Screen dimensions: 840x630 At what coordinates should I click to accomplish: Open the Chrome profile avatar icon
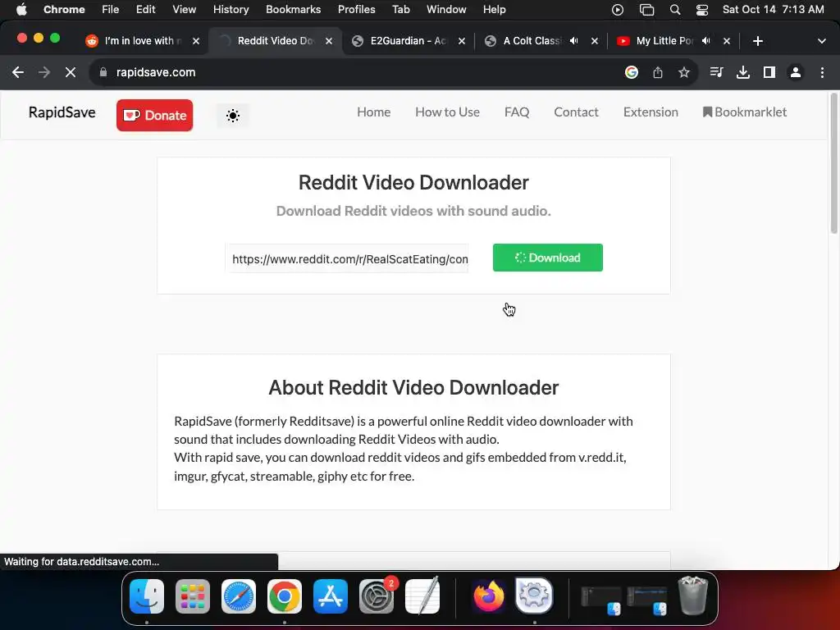pyautogui.click(x=796, y=72)
